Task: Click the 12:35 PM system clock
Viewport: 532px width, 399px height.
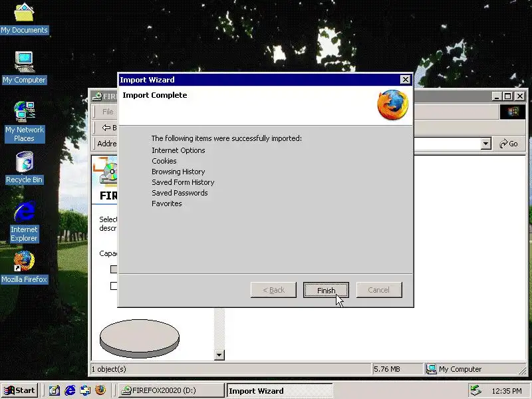Action: click(x=507, y=391)
